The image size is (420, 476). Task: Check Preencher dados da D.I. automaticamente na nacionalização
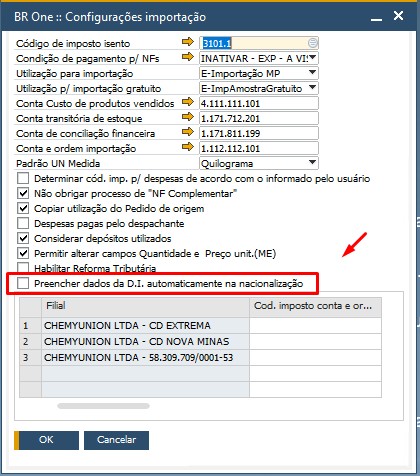pyautogui.click(x=23, y=283)
